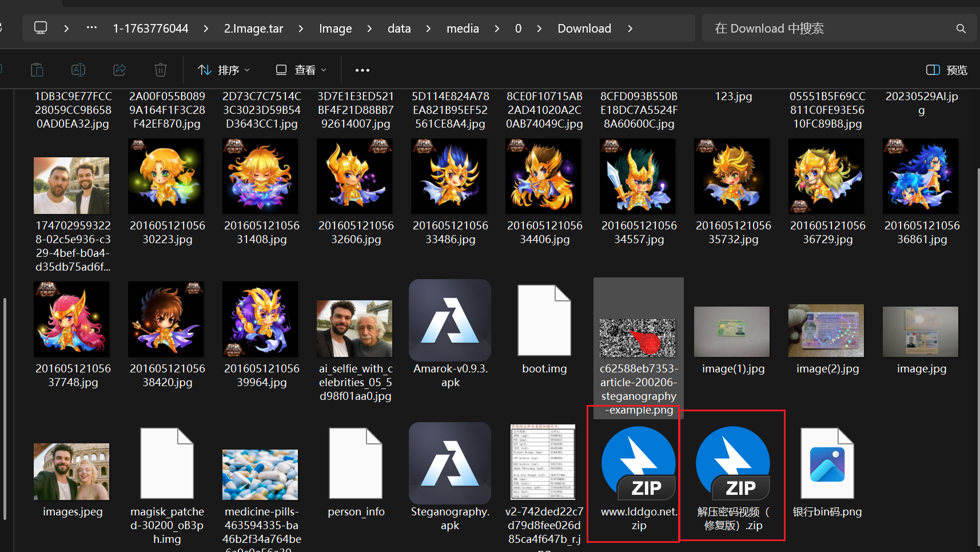Click the paste clipboard icon in toolbar

pos(37,70)
